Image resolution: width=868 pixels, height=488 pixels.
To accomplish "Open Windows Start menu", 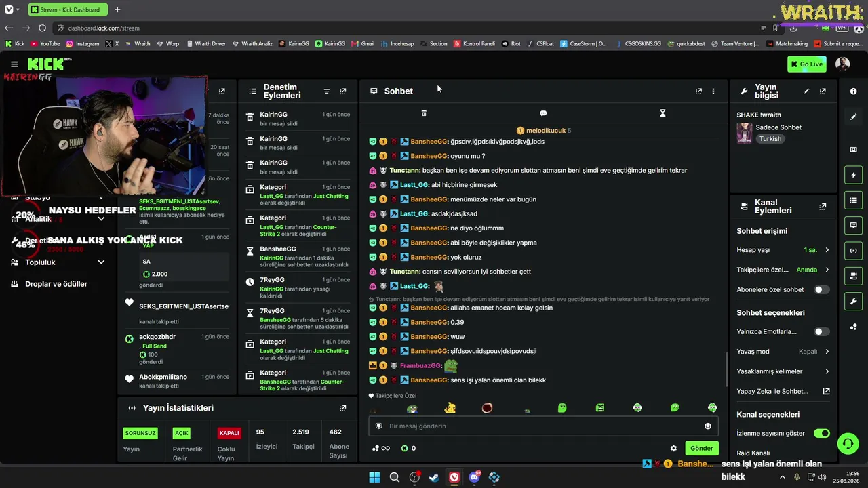I will pyautogui.click(x=374, y=477).
